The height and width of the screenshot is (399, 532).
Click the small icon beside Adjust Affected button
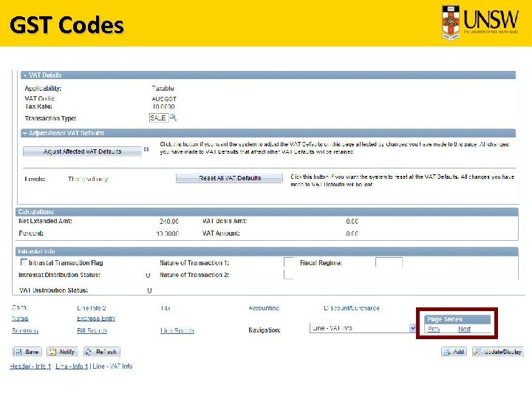(x=146, y=149)
